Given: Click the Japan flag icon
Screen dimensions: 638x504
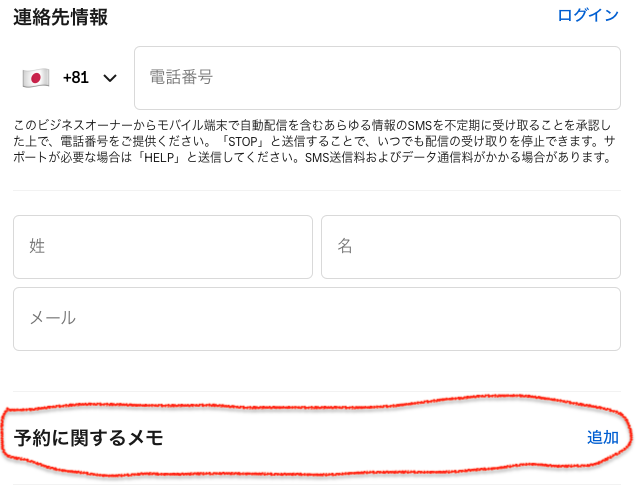Looking at the screenshot, I should (x=36, y=78).
